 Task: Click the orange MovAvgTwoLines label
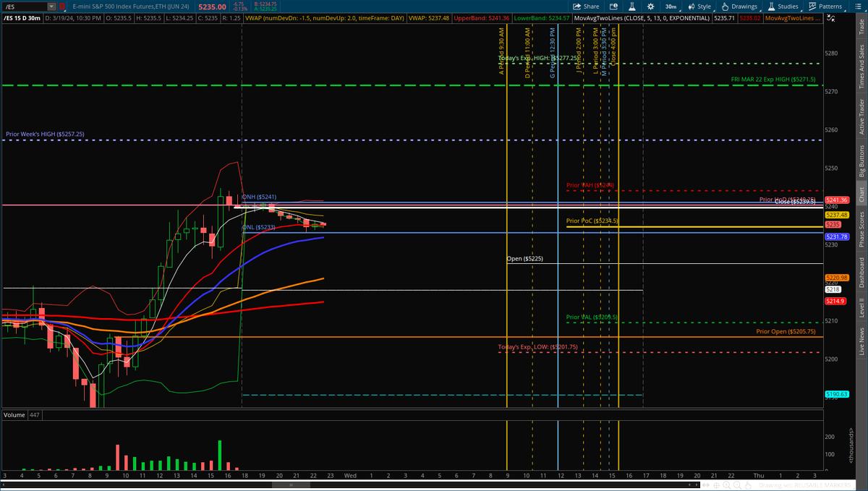click(x=794, y=18)
